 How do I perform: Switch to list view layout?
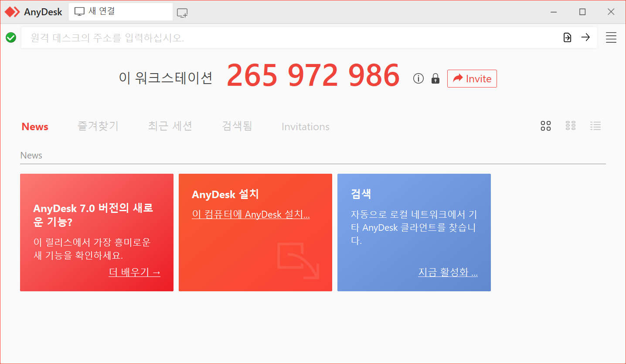tap(595, 126)
